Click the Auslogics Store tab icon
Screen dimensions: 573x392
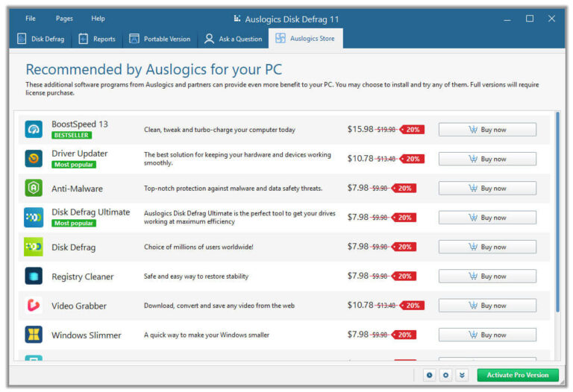[x=281, y=38]
